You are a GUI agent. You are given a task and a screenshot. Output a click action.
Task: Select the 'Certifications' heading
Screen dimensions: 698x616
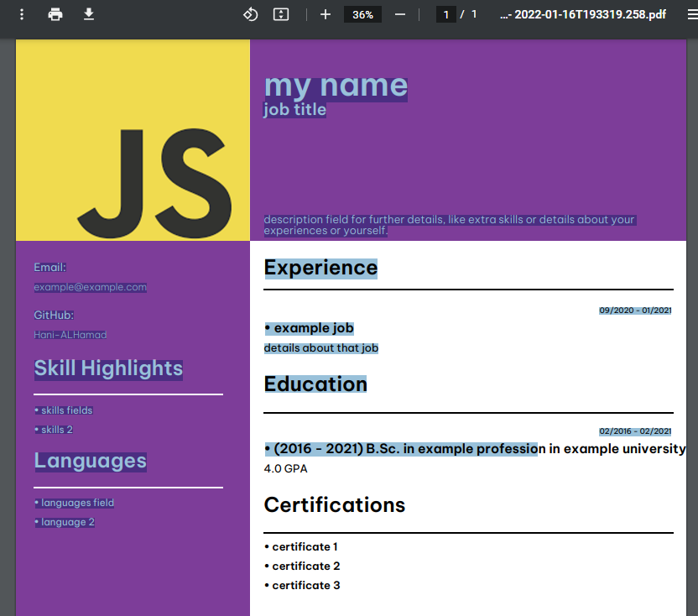[334, 505]
